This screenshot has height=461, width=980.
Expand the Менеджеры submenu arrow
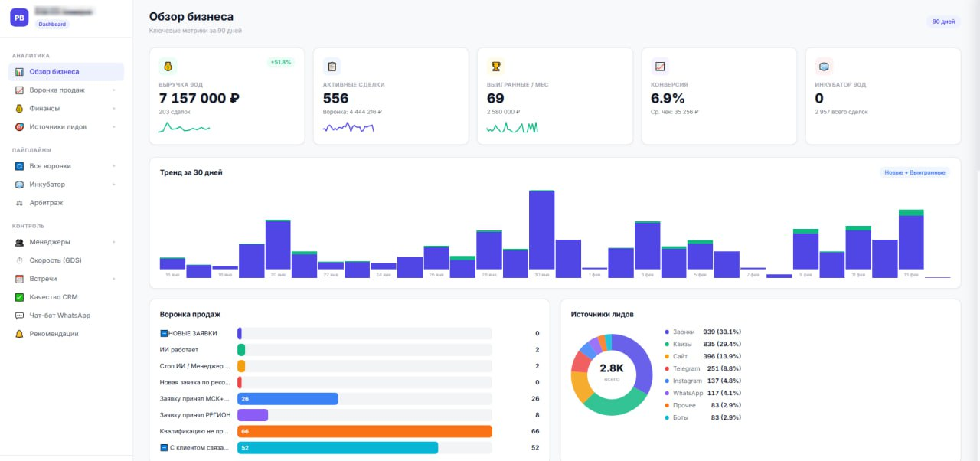113,242
